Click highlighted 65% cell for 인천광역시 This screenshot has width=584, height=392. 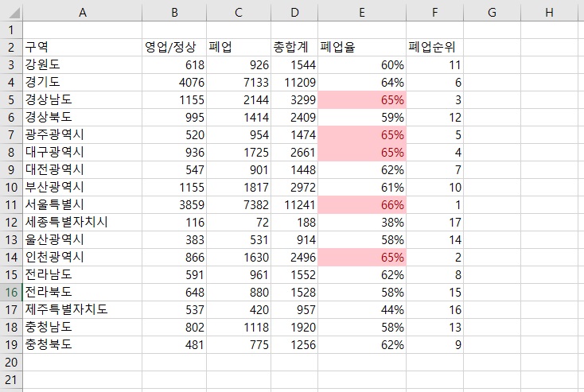362,258
